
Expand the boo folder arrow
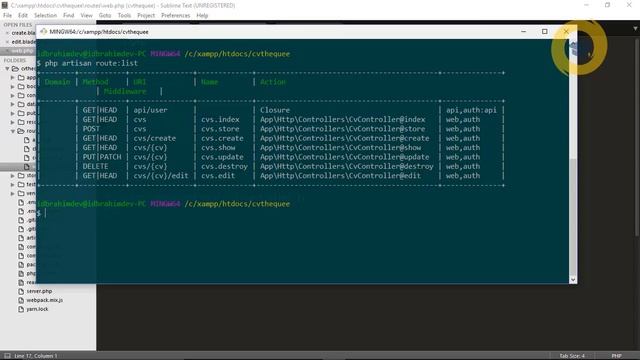13,87
